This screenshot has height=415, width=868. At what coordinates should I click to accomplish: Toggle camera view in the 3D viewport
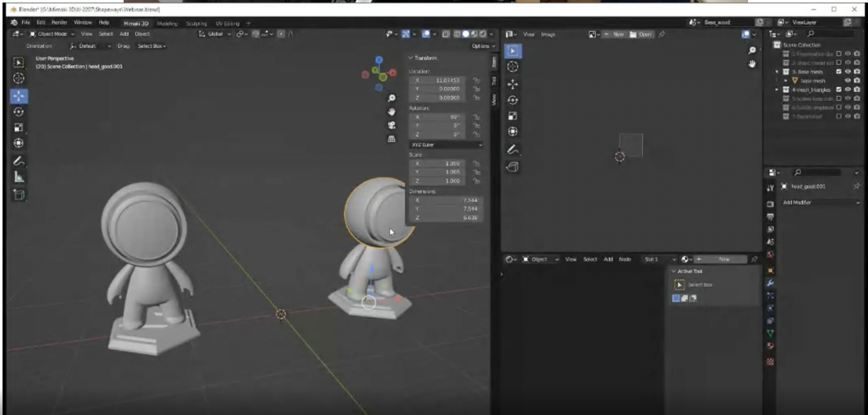coord(391,125)
